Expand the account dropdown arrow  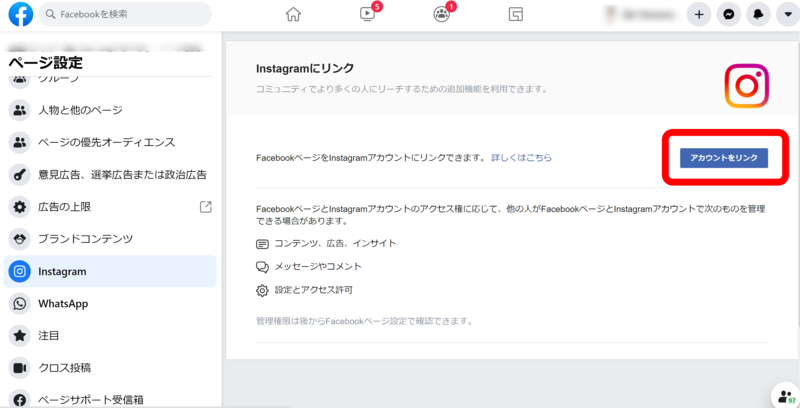tap(787, 15)
